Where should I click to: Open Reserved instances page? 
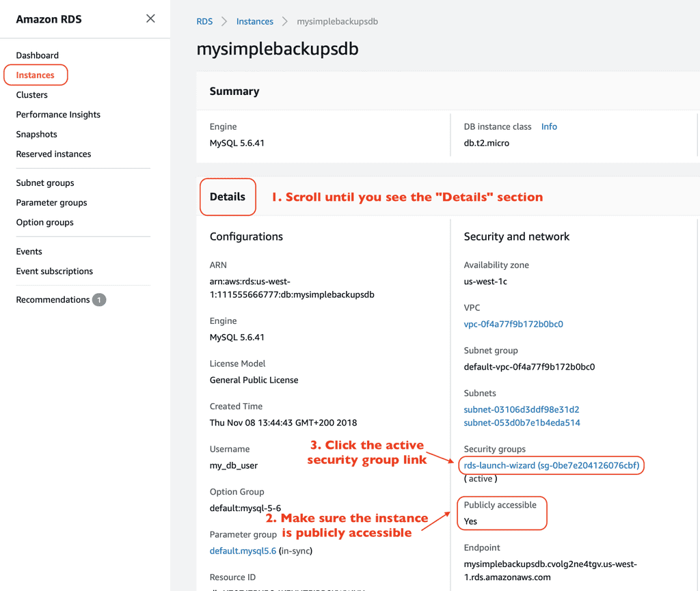coord(53,154)
